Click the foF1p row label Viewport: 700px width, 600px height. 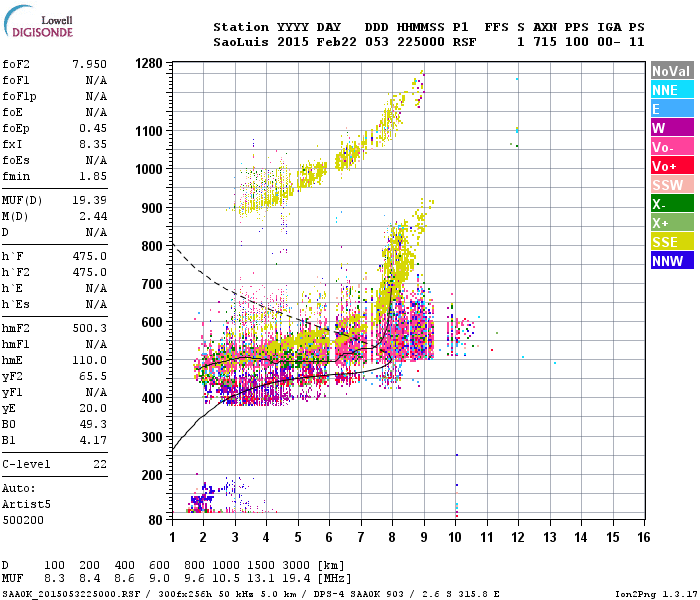(19, 96)
